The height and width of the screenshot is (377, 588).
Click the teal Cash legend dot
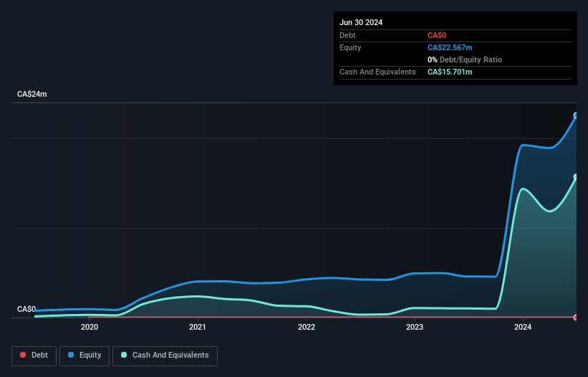point(124,355)
